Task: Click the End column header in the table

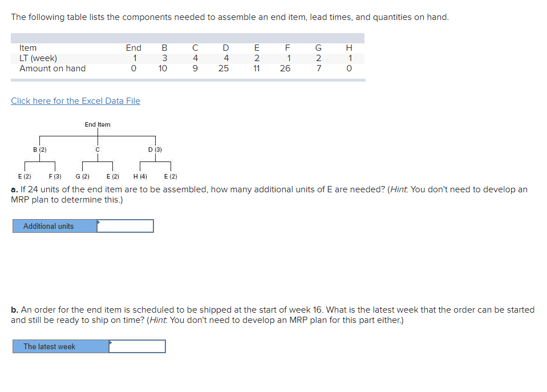Action: (x=135, y=48)
